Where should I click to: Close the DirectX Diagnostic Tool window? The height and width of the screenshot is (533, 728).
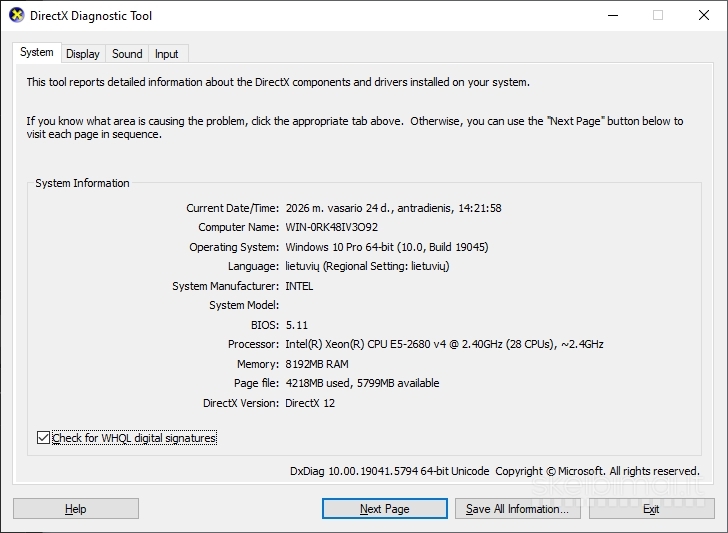click(703, 16)
